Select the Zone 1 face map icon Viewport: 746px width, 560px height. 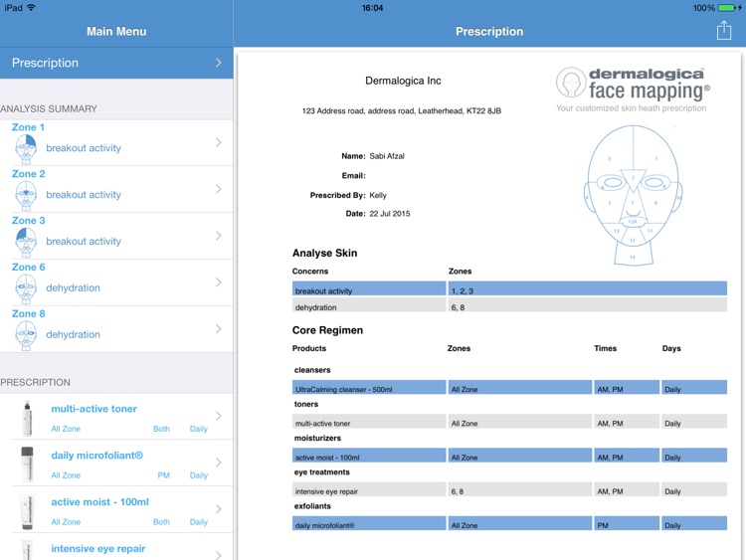[x=26, y=149]
